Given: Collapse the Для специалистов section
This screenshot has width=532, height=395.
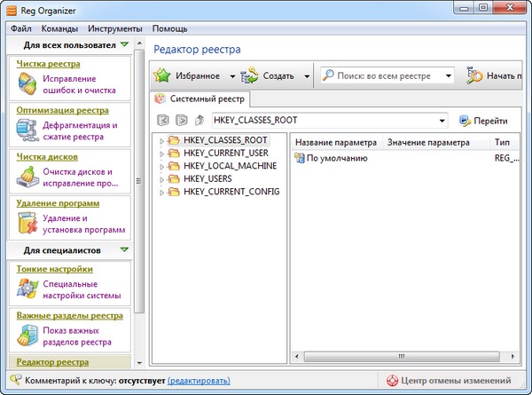Looking at the screenshot, I should tap(125, 250).
